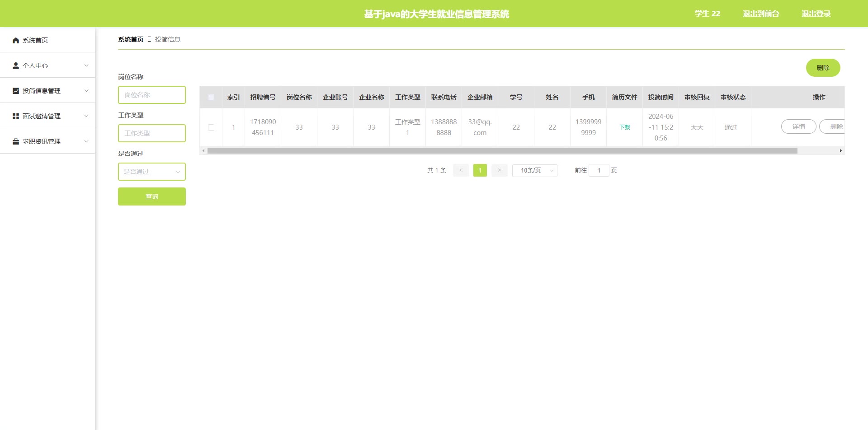The height and width of the screenshot is (430, 868).
Task: Select page 1 in pagination
Action: (x=480, y=170)
